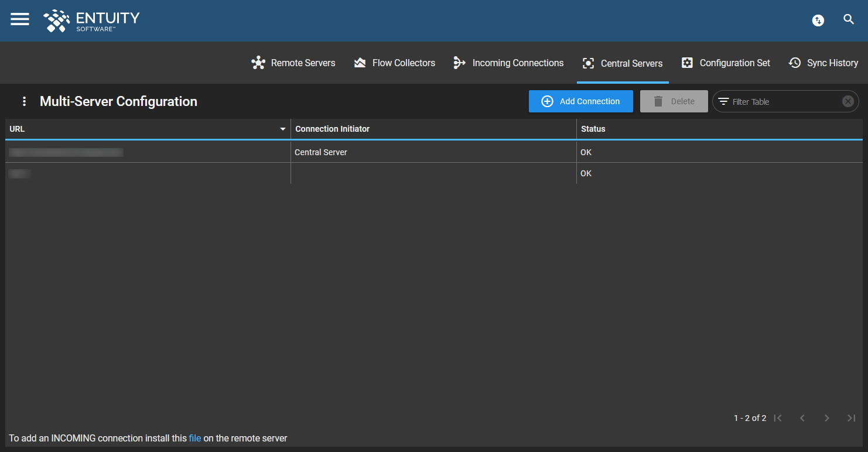Open the search magnifier icon
The height and width of the screenshot is (452, 868).
tap(849, 19)
